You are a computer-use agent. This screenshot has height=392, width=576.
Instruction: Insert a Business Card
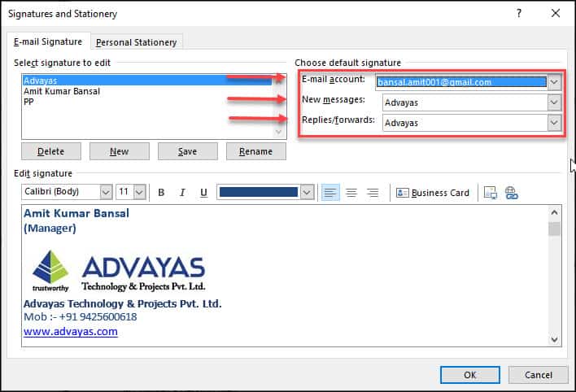tap(433, 193)
